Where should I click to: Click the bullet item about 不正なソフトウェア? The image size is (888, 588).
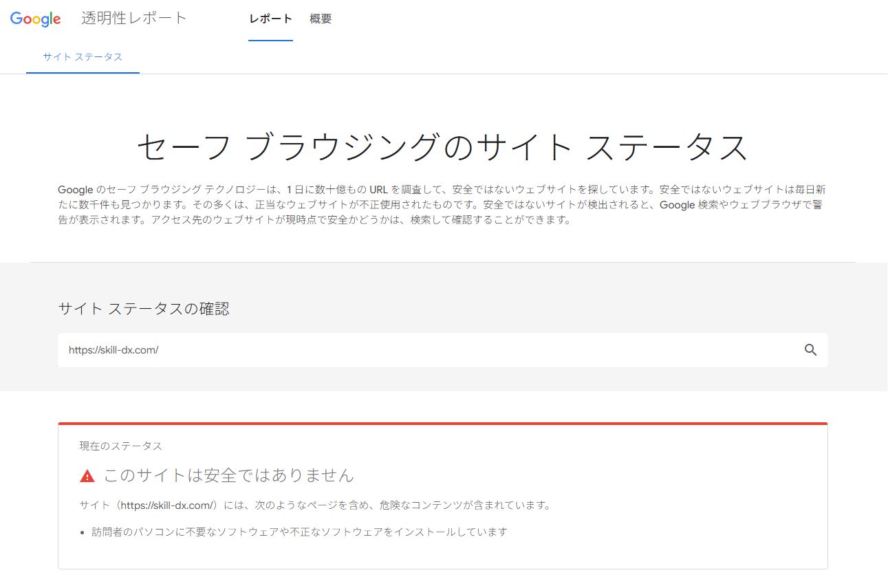tap(299, 532)
